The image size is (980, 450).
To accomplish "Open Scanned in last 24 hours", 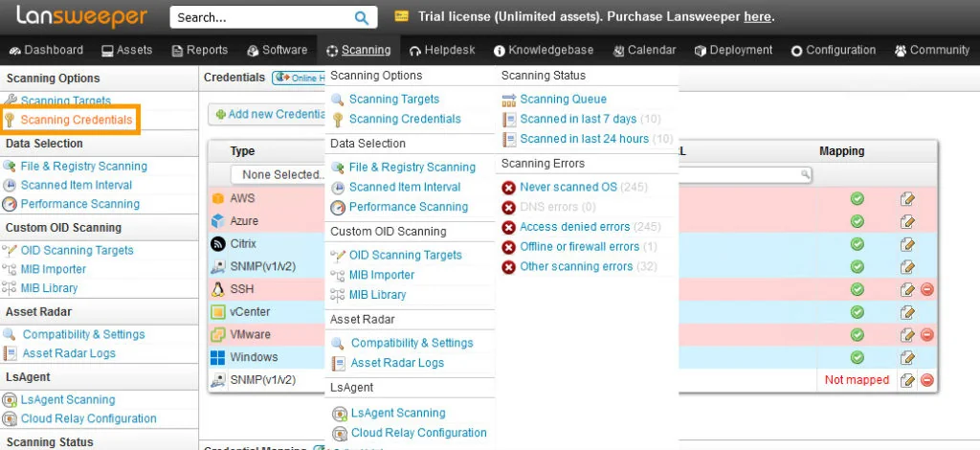I will pyautogui.click(x=584, y=139).
